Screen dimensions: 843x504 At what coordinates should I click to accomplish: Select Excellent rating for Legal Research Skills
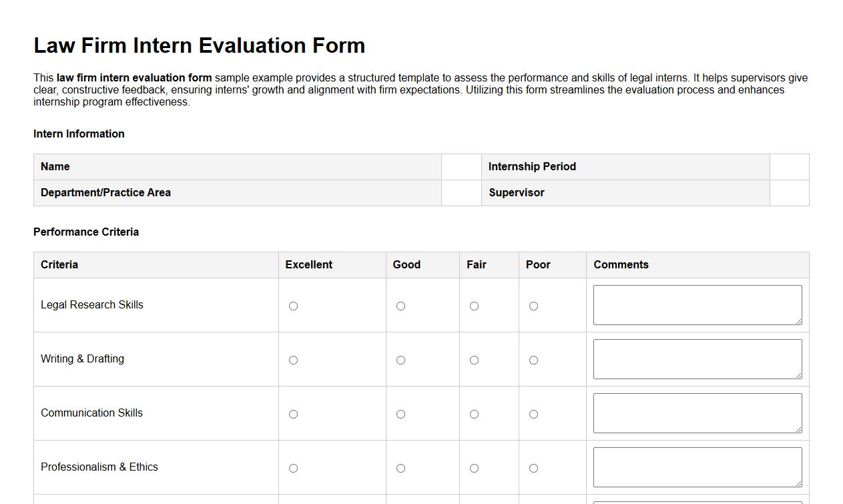[x=293, y=306]
